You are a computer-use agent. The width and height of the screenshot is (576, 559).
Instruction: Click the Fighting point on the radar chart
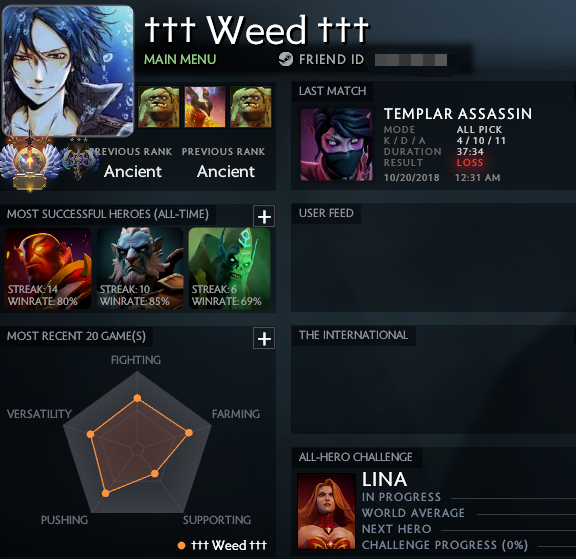(137, 398)
